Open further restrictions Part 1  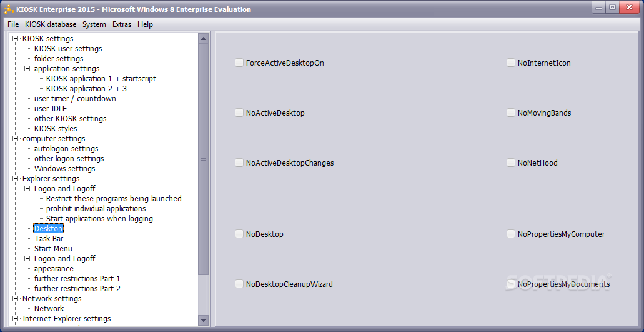coord(77,279)
